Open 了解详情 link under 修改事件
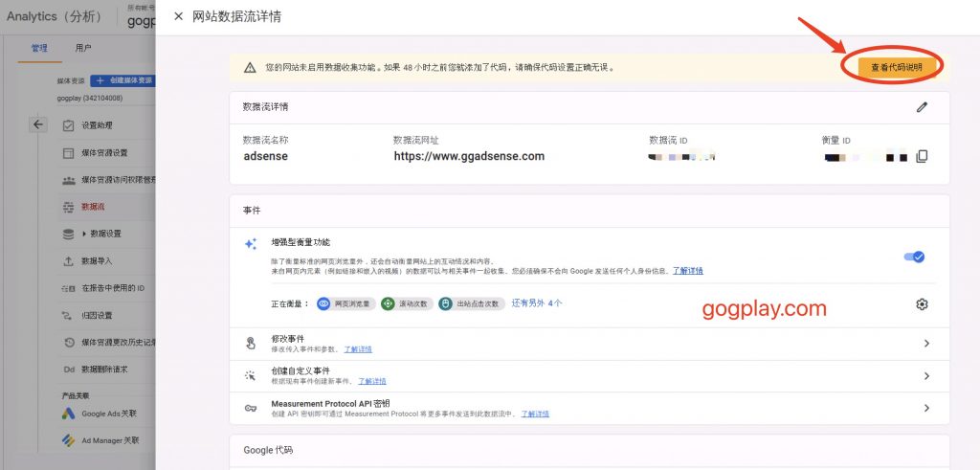The height and width of the screenshot is (470, 980). pyautogui.click(x=358, y=349)
